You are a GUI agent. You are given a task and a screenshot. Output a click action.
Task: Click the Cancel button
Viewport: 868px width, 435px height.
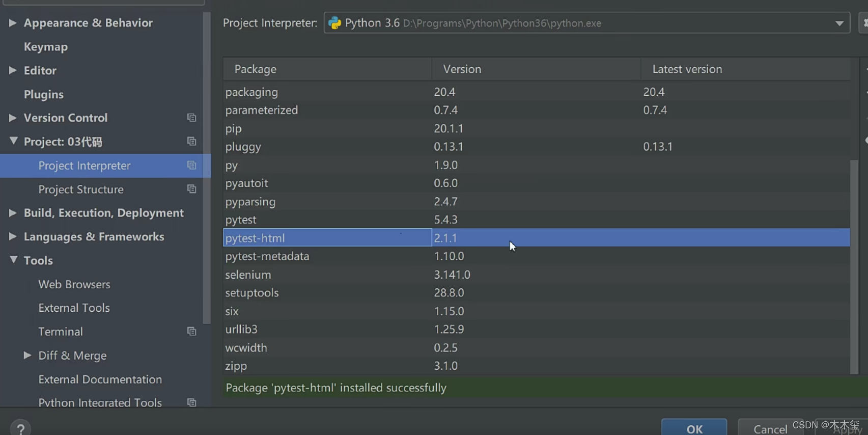(770, 428)
